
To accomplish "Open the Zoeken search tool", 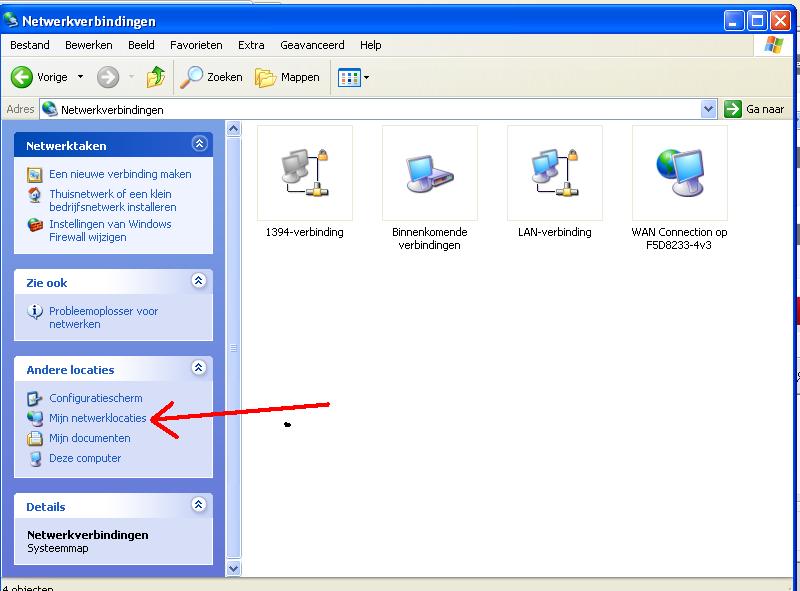I will [211, 77].
